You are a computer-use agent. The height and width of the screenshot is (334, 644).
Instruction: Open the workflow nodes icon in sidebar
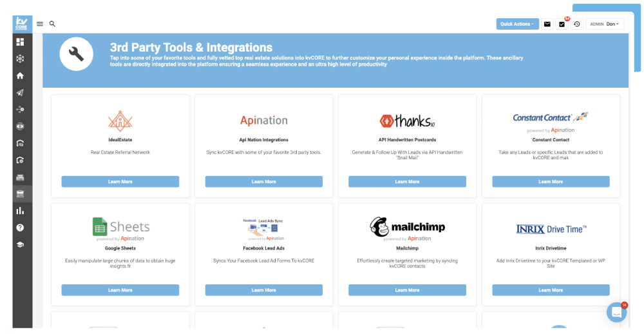(x=20, y=110)
